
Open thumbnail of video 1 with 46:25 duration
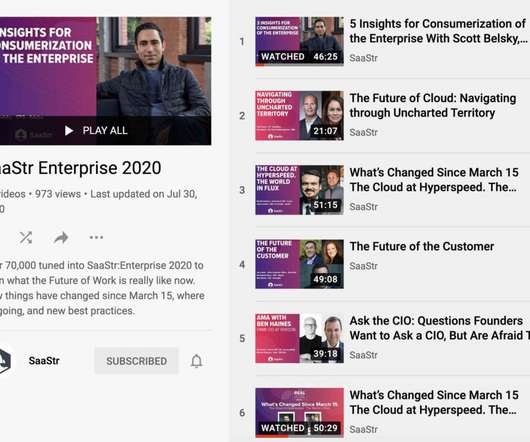coord(299,41)
